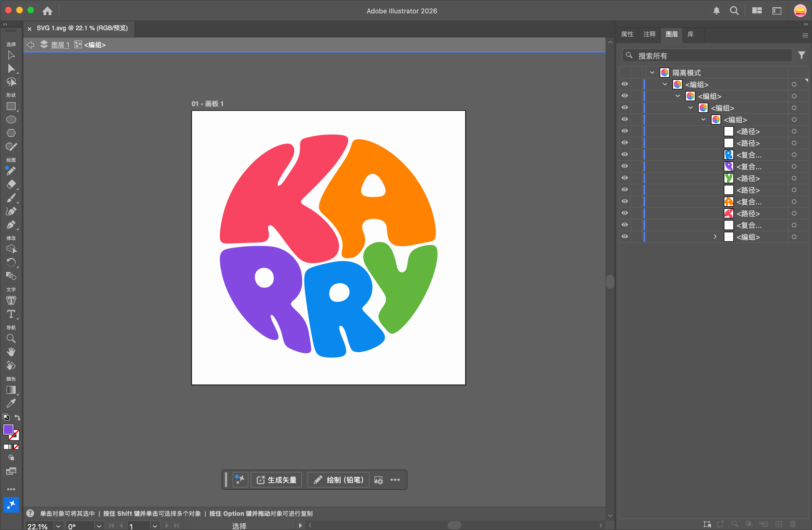
Task: Select the Shaper/Blob pencil tool
Action: click(11, 147)
